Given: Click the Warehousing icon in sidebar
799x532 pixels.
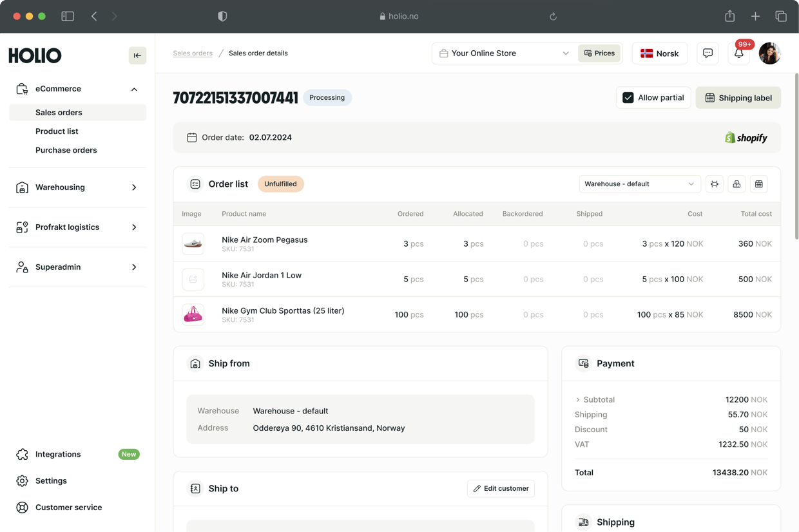Looking at the screenshot, I should [x=22, y=187].
